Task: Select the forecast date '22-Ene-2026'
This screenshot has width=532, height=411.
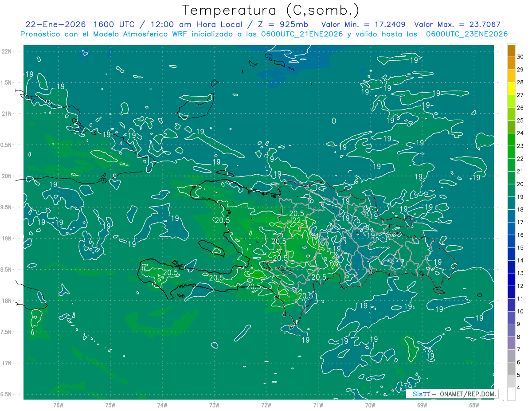Action: (55, 24)
